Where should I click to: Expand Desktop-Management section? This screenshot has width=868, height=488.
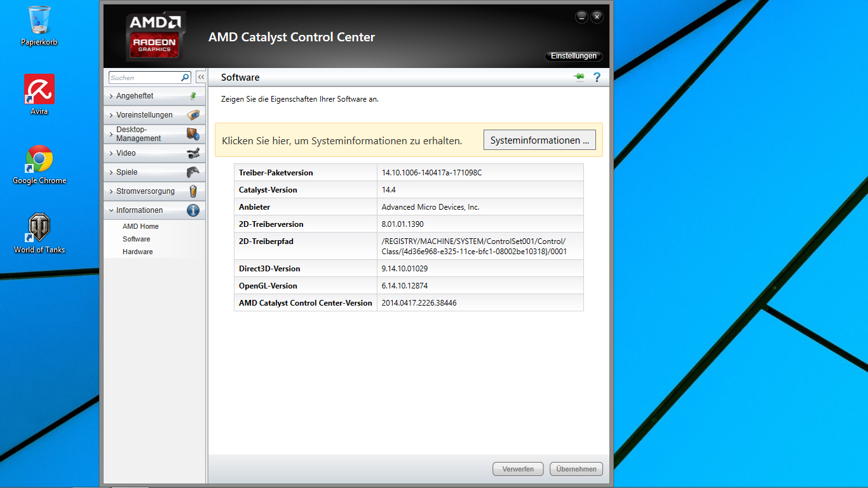coord(154,134)
